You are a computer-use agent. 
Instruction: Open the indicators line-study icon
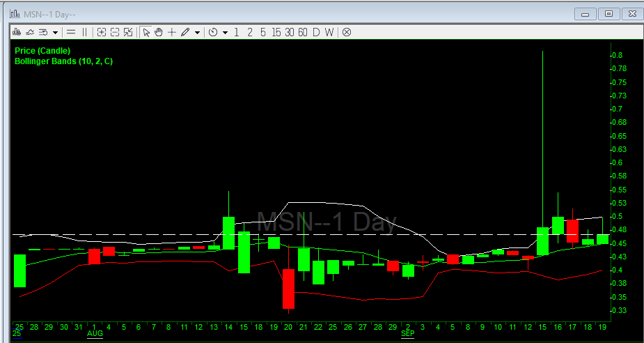30,32
